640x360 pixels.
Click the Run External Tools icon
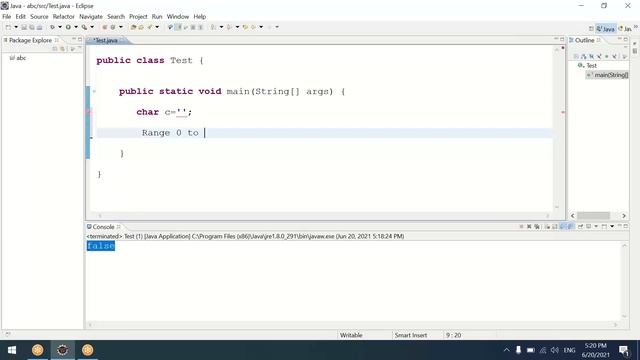(x=84, y=27)
